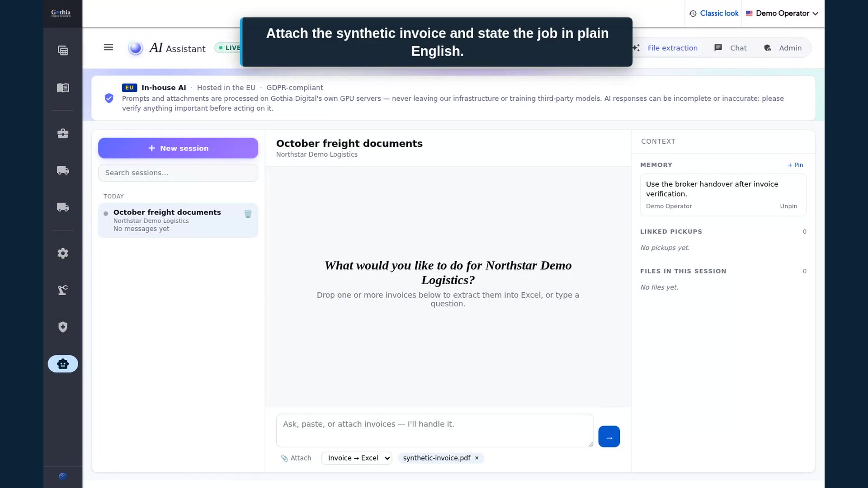Viewport: 868px width, 488px height.
Task: Open the Demo Operator user menu
Action: (782, 14)
